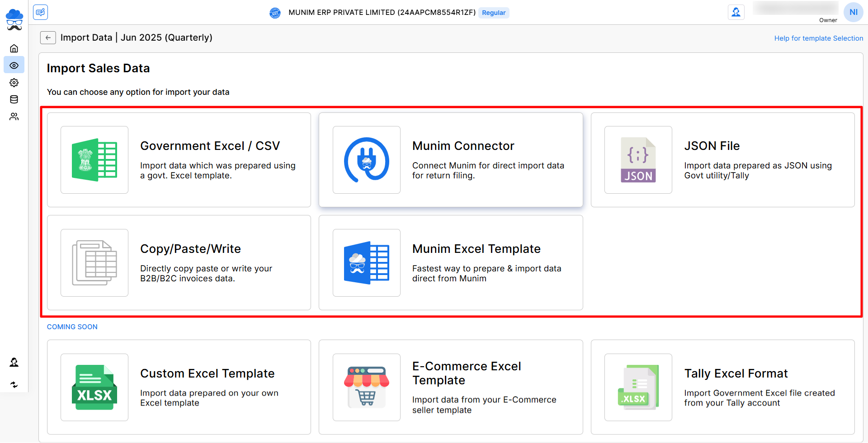Click the Owner role label
Viewport: 868px width, 443px height.
tap(828, 20)
